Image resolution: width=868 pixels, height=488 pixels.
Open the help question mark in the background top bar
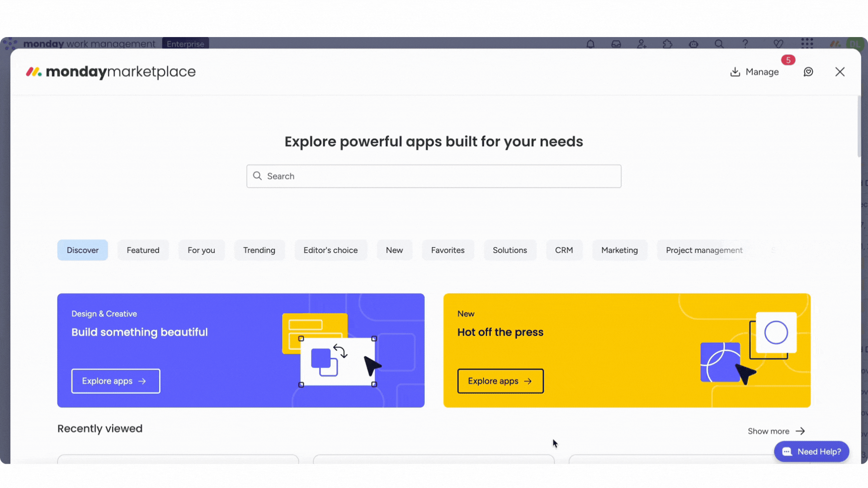point(745,44)
